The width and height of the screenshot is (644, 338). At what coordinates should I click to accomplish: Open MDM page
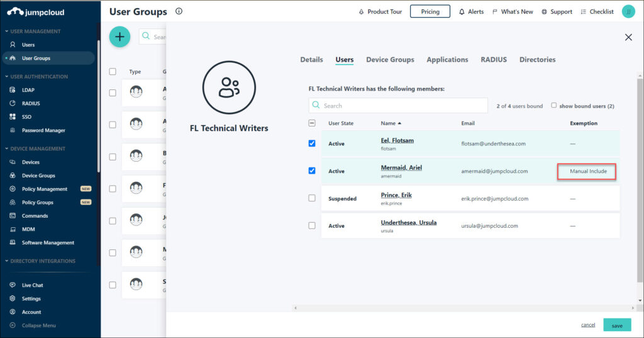(x=28, y=230)
